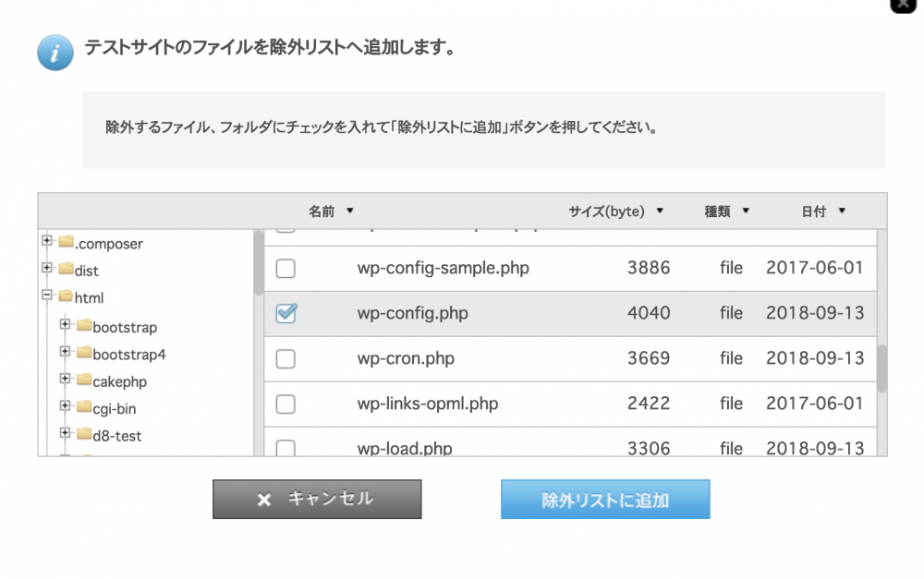Close the dialog with the top-right X
This screenshot has height=579, width=924.
point(902,6)
